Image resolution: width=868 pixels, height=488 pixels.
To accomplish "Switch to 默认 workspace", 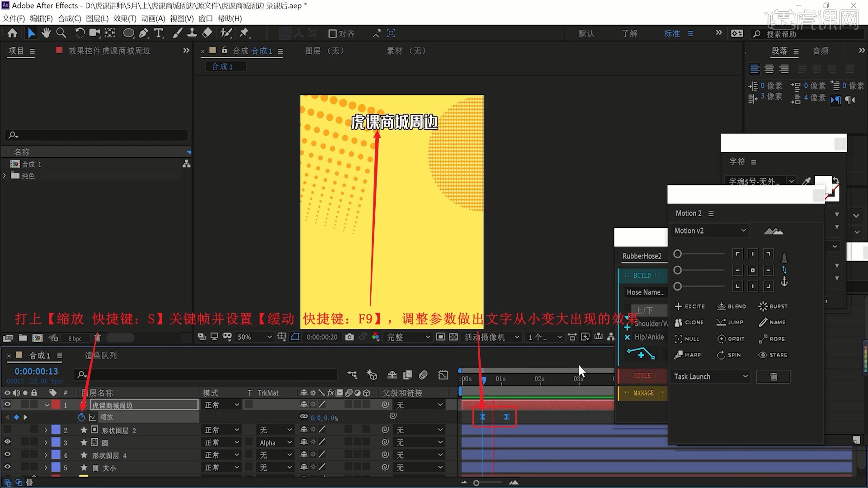I will (586, 33).
